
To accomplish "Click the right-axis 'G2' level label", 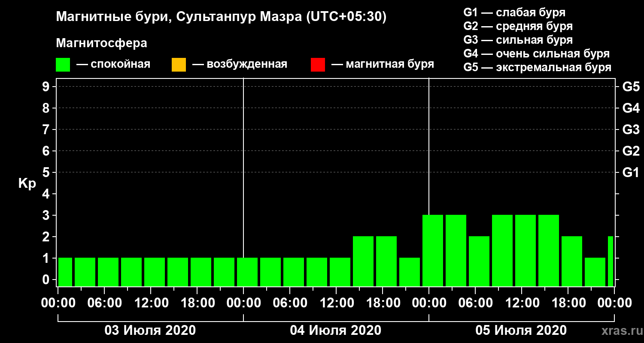I will 631,151.
